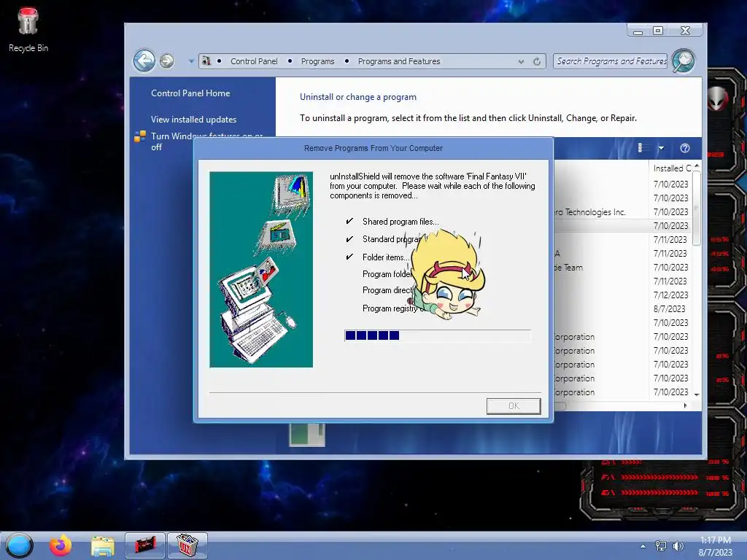
Task: Click the Alienware head gadget icon
Action: tap(718, 98)
